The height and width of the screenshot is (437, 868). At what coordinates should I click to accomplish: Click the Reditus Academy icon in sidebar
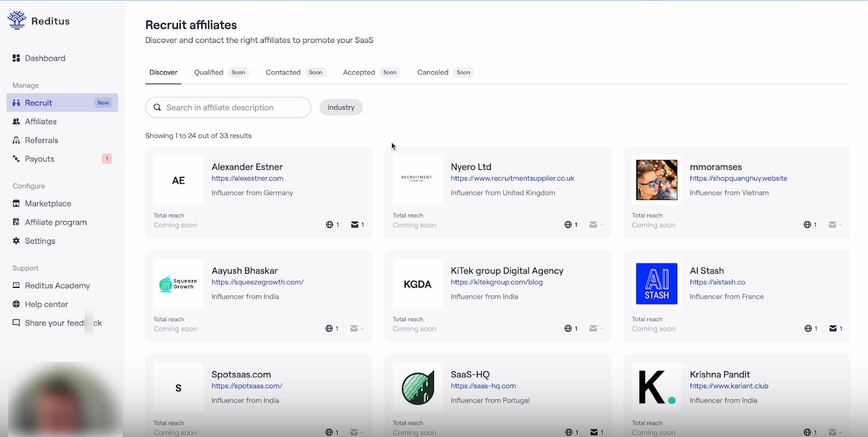coord(16,286)
